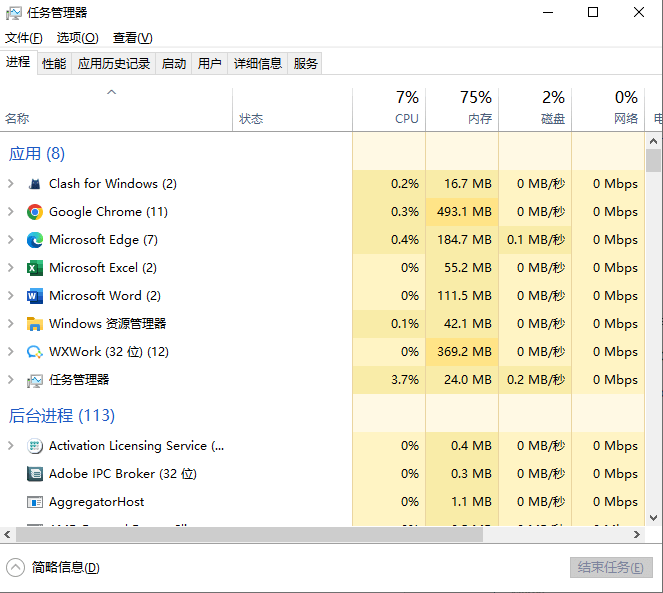This screenshot has height=593, width=663.
Task: Switch to the 详细信息 tab
Action: point(258,64)
